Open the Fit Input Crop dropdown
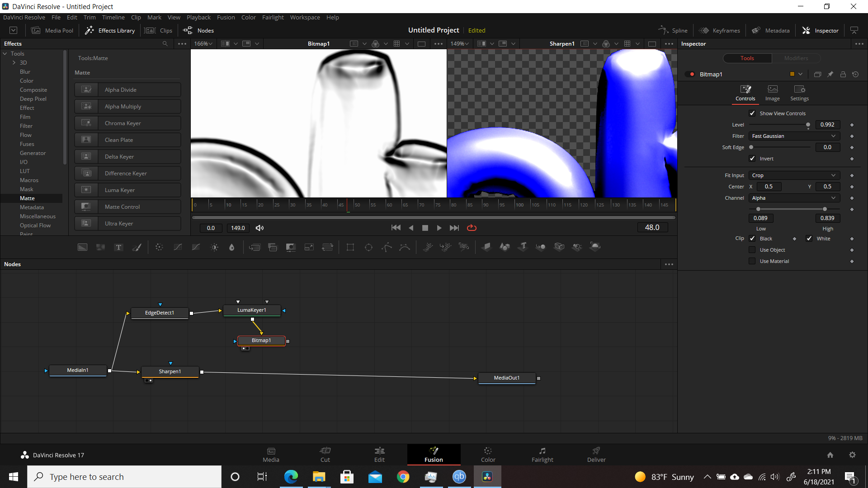Viewport: 868px width, 488px height. pos(794,175)
